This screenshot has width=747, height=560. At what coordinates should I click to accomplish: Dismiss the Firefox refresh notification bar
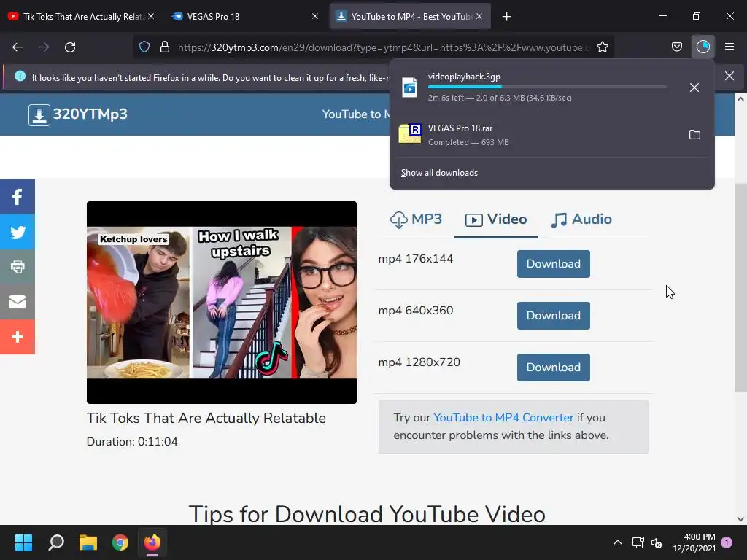(x=729, y=76)
